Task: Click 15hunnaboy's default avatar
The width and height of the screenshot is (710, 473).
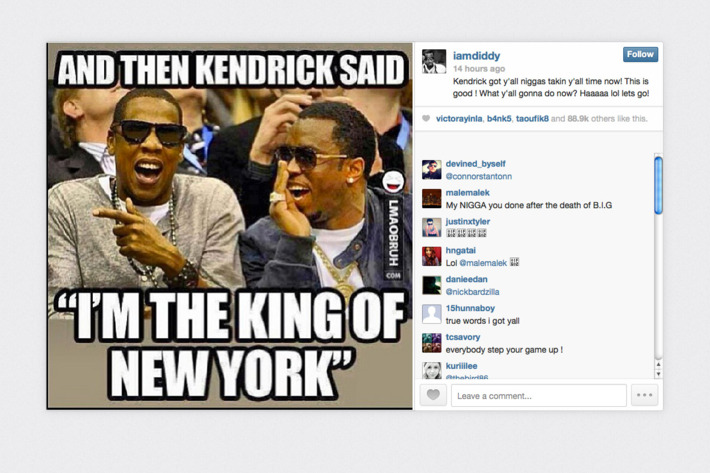Action: [432, 314]
